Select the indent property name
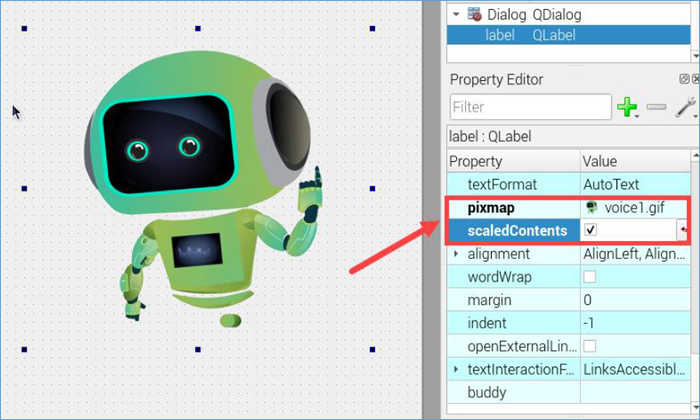This screenshot has width=700, height=420. 487,323
